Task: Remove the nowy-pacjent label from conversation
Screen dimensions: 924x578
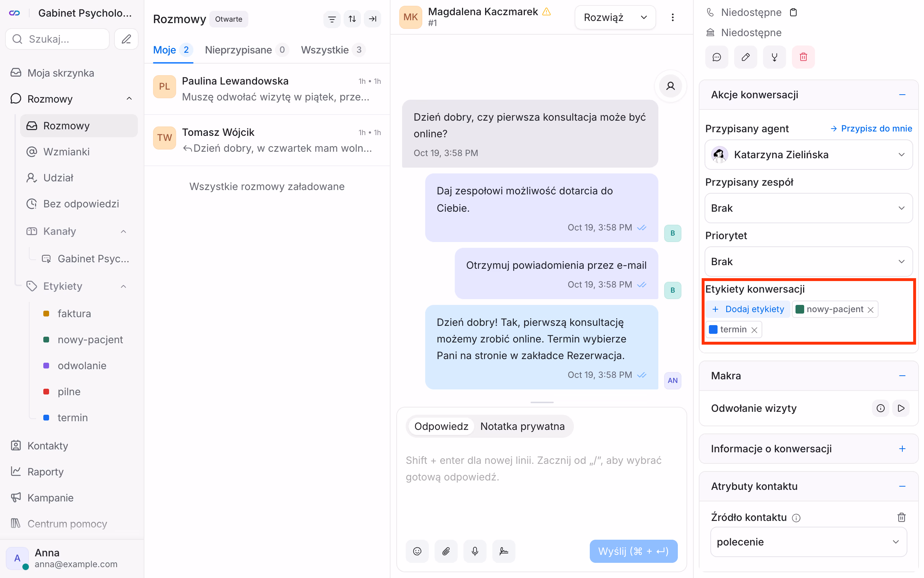Action: tap(870, 310)
